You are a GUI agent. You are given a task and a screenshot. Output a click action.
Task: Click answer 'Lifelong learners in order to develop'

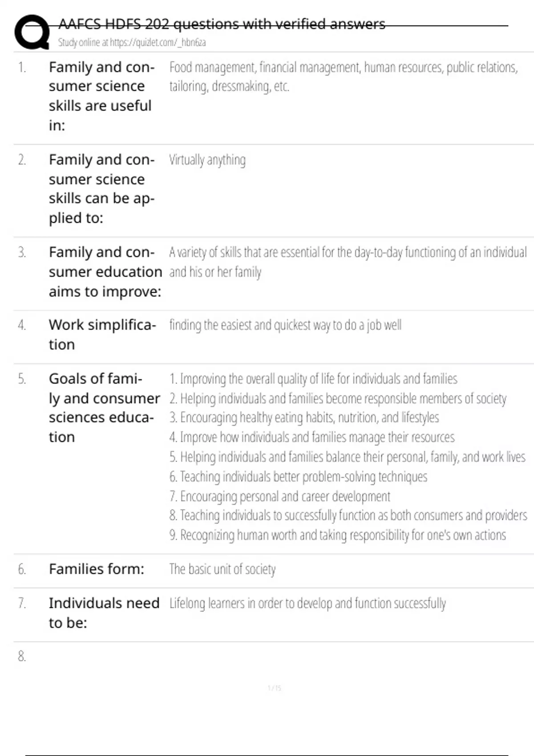307,603
